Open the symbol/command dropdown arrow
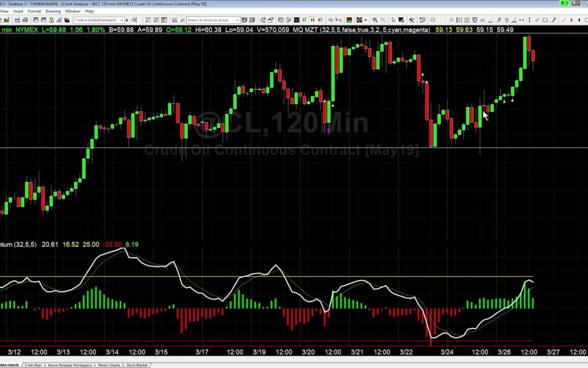The width and height of the screenshot is (588, 368). click(x=122, y=20)
